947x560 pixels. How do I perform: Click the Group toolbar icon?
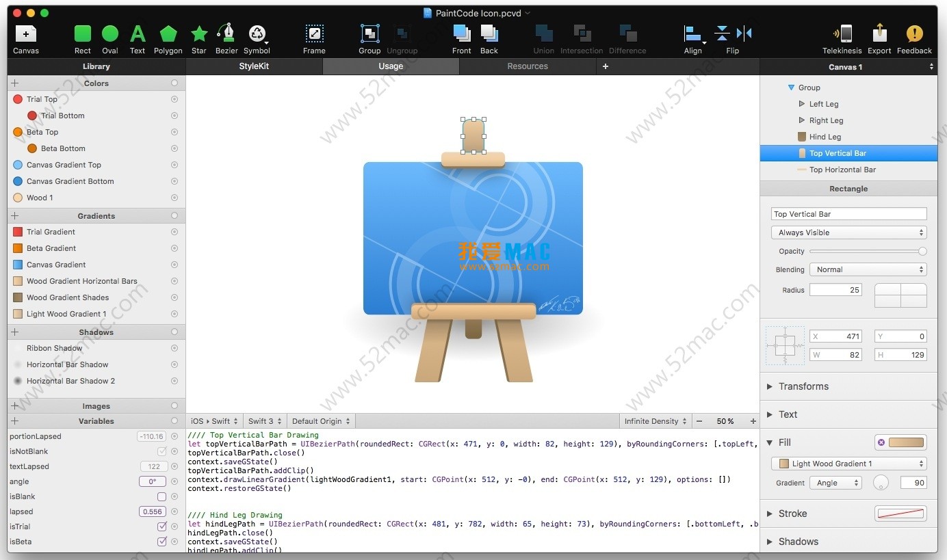(x=369, y=34)
